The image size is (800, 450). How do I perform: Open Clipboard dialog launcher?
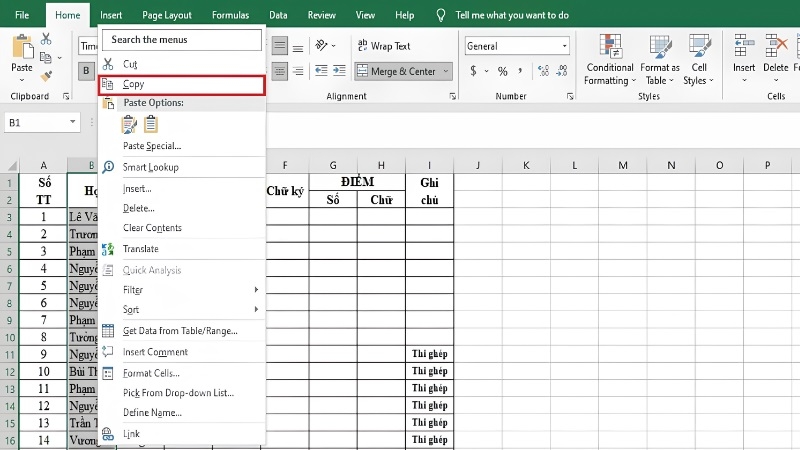[x=66, y=96]
